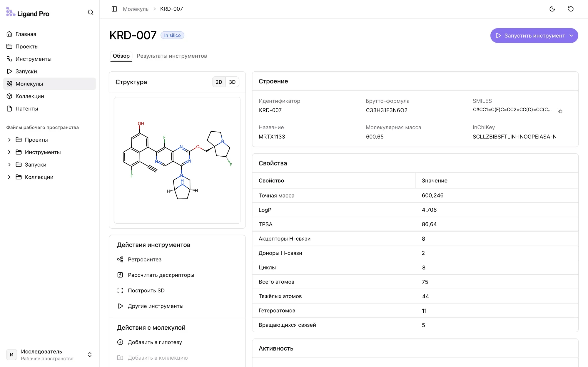588x367 pixels.
Task: Switch structure view to 2D
Action: click(x=219, y=82)
